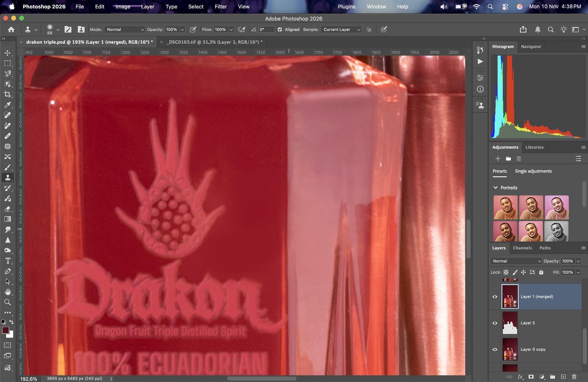Switch to the Channels tab
This screenshot has width=588, height=382.
coord(522,248)
